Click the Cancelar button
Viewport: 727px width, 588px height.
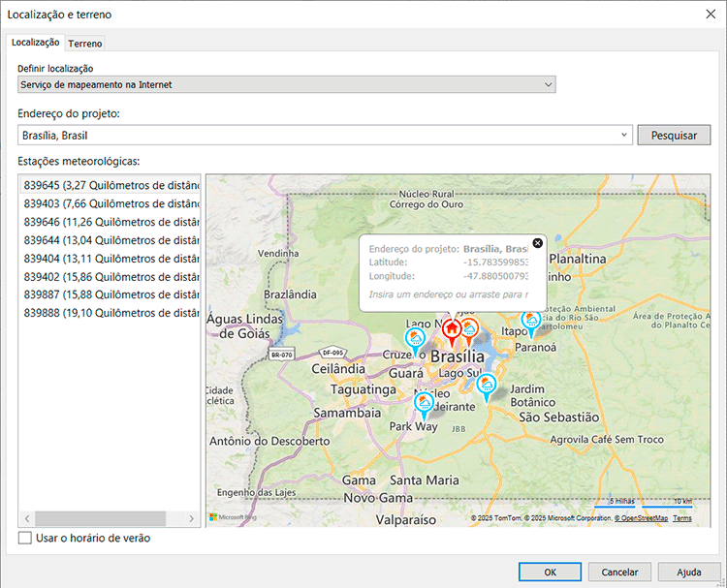[619, 572]
